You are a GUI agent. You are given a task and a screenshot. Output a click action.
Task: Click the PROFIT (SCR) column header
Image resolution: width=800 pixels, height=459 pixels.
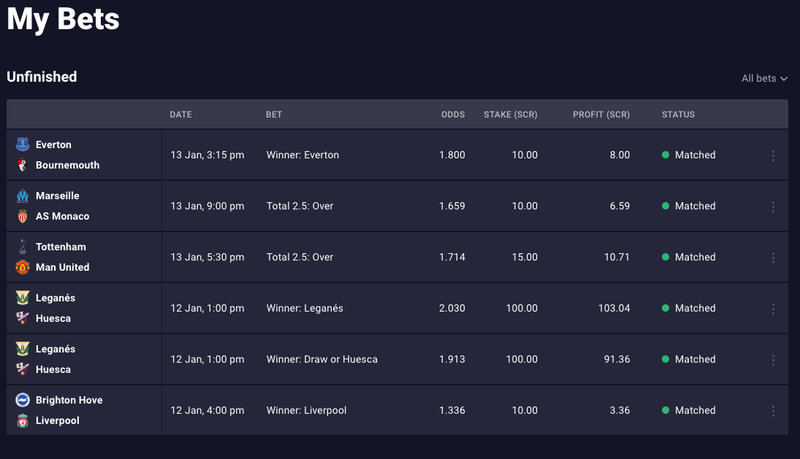(601, 115)
